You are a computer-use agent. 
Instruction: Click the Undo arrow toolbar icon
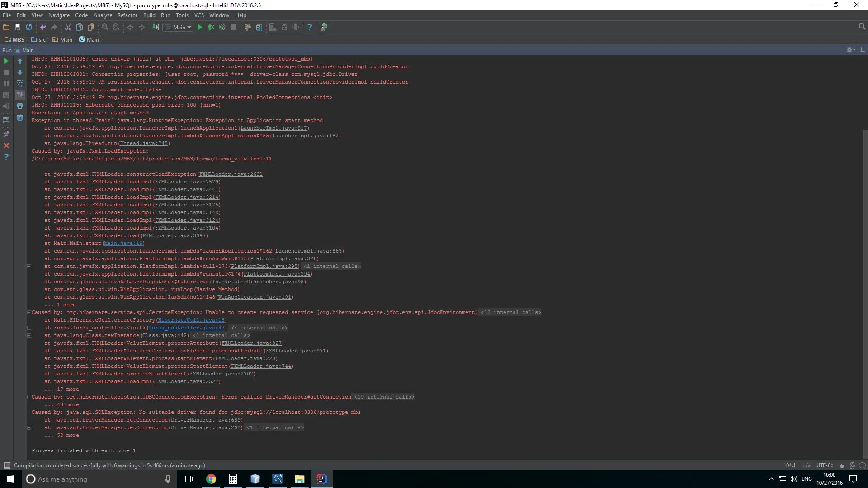click(43, 28)
